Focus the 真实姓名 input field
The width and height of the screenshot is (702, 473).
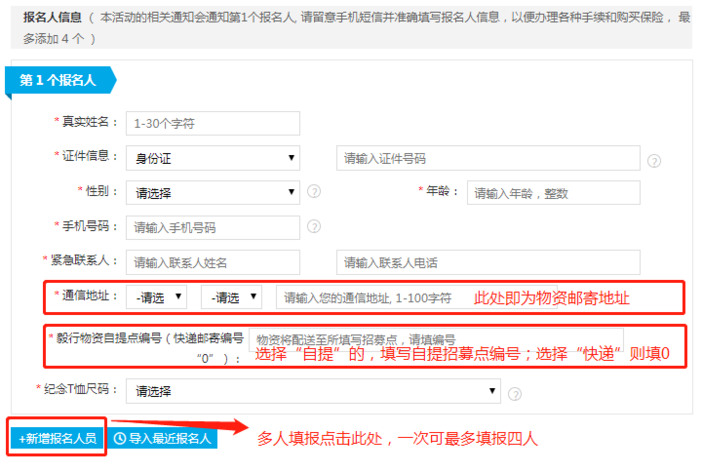point(212,124)
